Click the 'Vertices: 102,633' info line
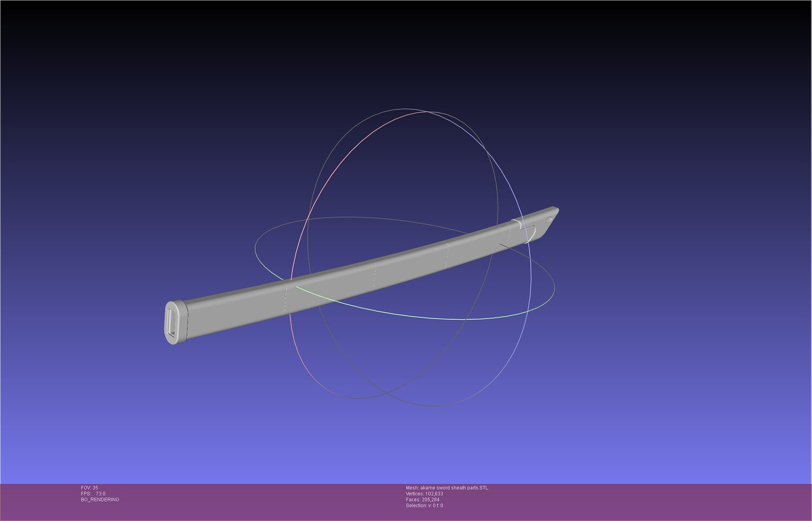 [424, 493]
